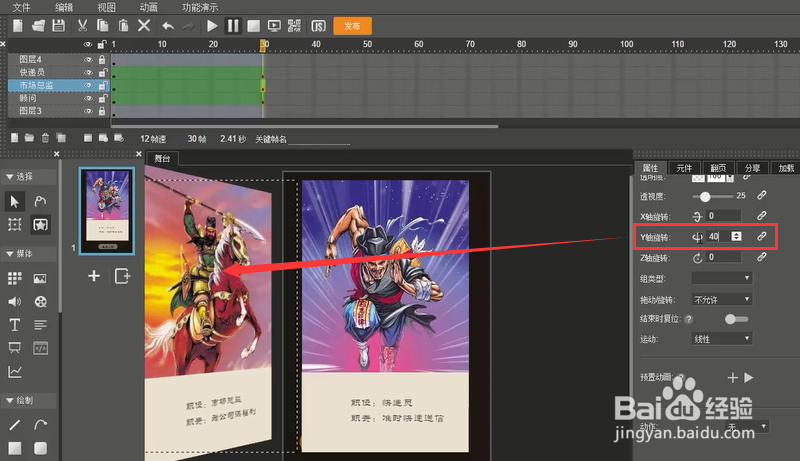Stop the animation playback
The width and height of the screenshot is (800, 461).
coord(253,25)
